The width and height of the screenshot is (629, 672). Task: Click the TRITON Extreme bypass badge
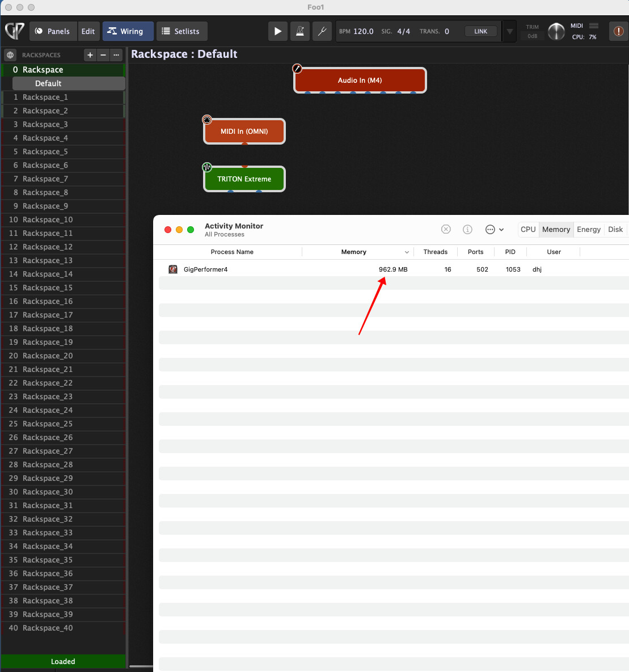pos(207,167)
